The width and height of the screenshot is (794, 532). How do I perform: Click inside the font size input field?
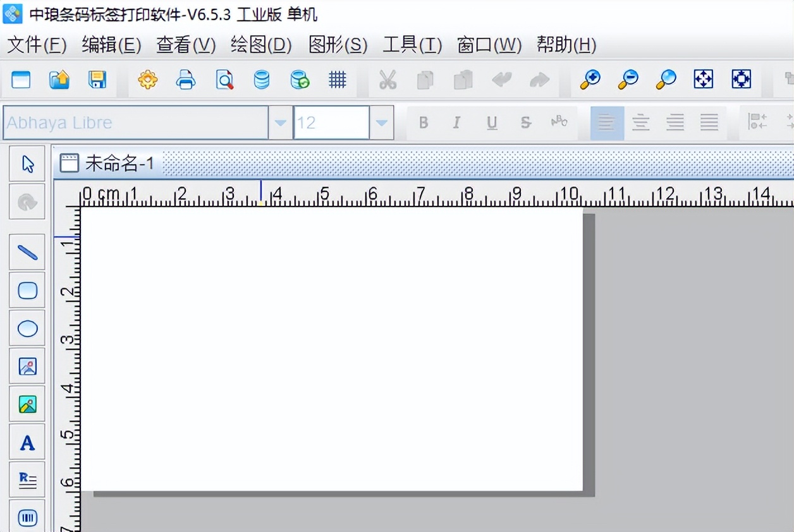331,123
